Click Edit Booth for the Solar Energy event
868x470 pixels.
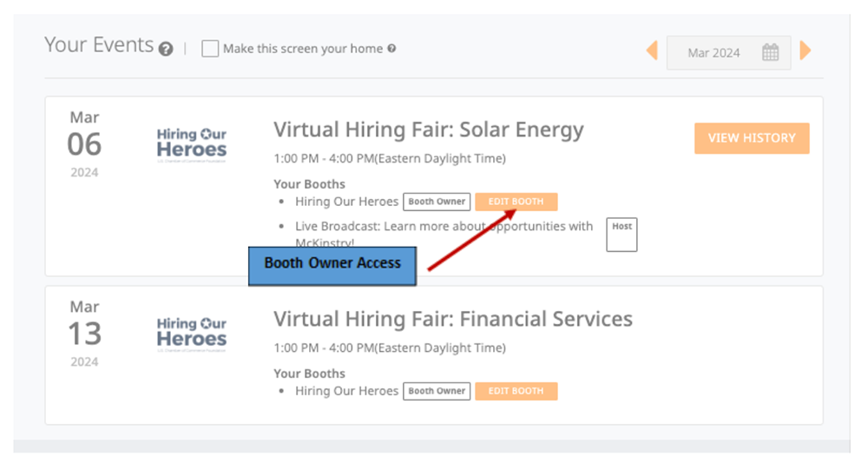(x=516, y=202)
